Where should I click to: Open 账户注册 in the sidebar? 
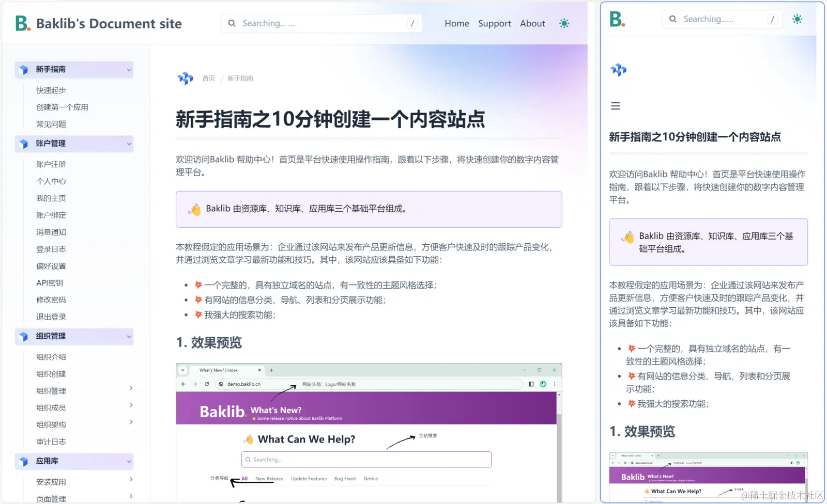51,164
